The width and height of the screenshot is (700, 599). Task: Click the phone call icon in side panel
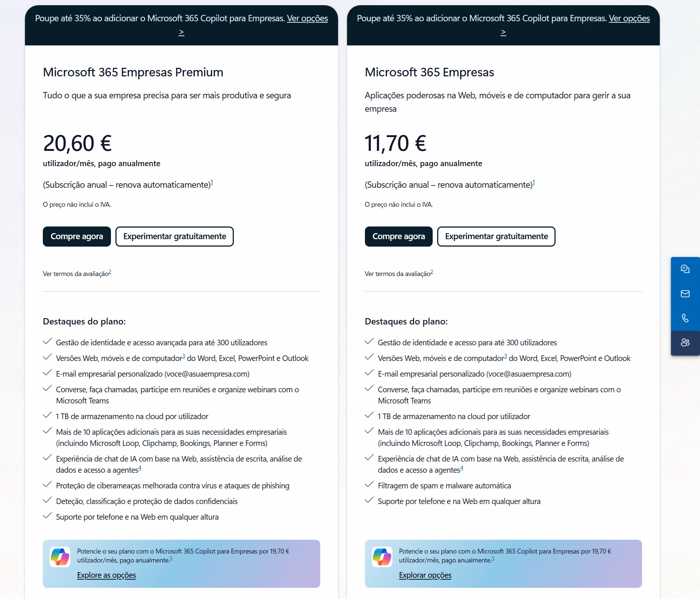685,318
